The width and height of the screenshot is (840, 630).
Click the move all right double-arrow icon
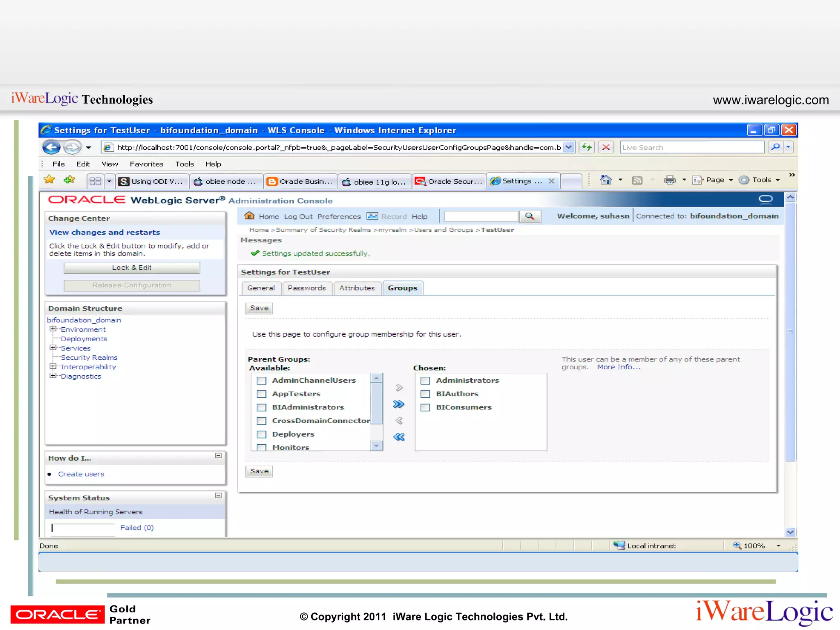[398, 404]
